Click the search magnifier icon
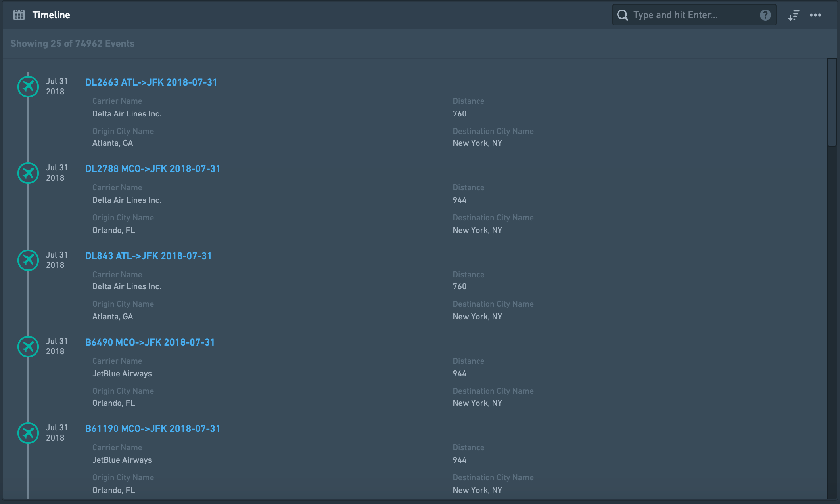This screenshot has height=504, width=840. (623, 15)
